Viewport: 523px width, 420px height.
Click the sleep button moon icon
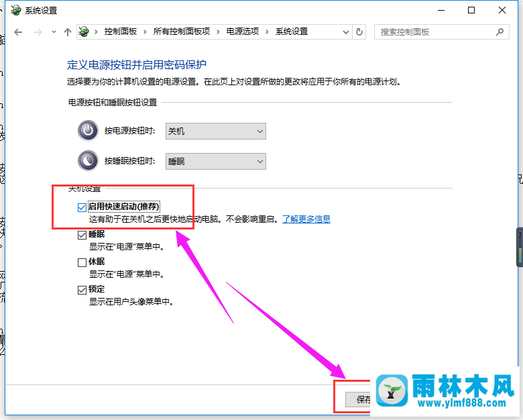88,161
